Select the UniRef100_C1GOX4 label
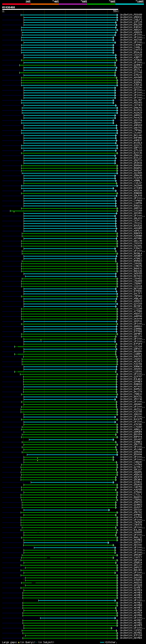Image resolution: width=146 pixels, height=644 pixels. [131, 286]
